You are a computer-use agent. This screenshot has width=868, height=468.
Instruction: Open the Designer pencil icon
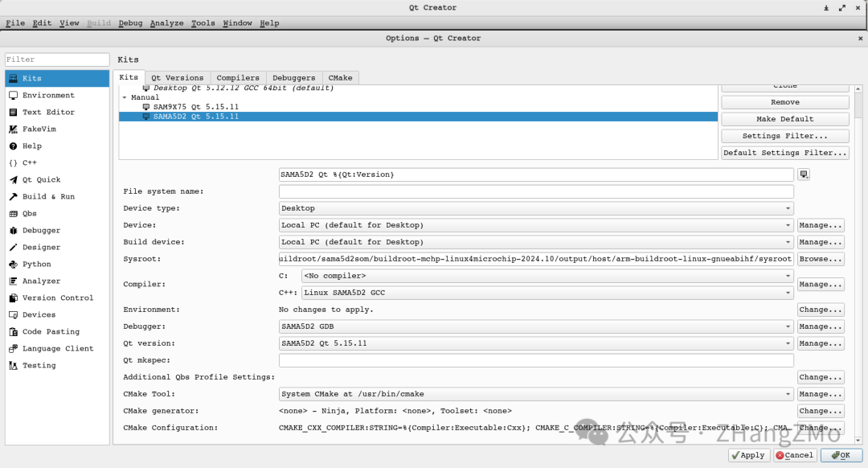(x=14, y=247)
